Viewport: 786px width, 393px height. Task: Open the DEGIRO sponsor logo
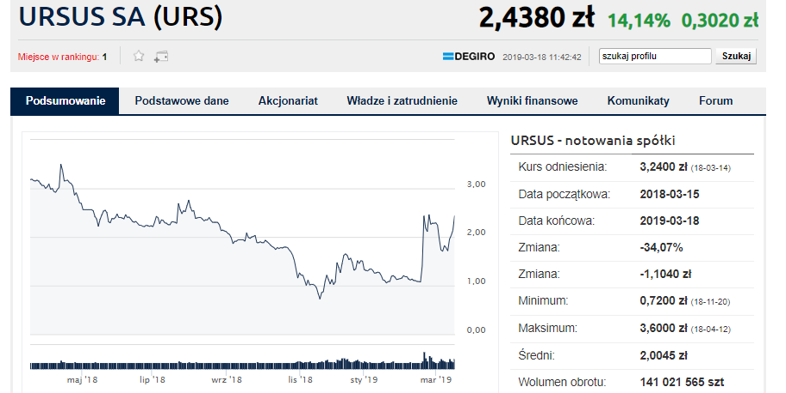pyautogui.click(x=469, y=57)
